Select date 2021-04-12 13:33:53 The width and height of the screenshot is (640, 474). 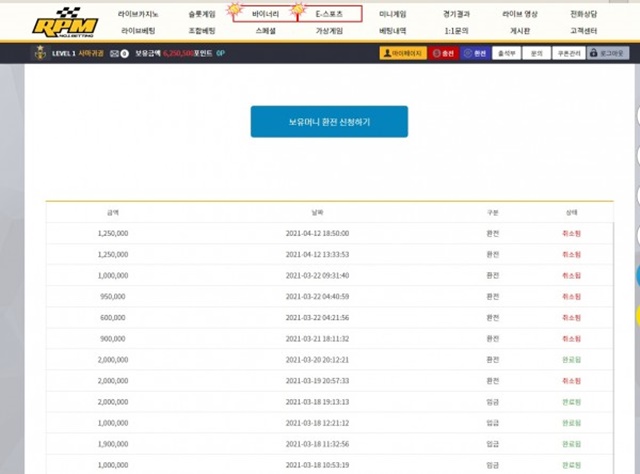[x=317, y=254]
